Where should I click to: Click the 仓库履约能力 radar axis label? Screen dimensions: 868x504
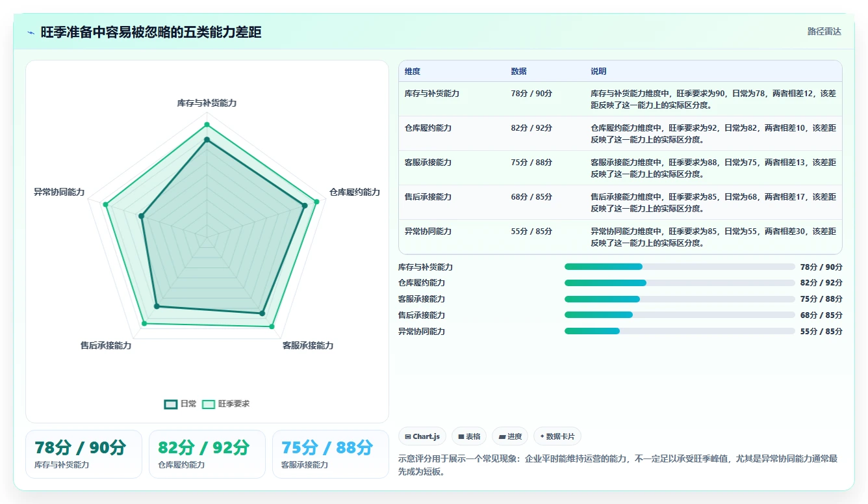[x=355, y=192]
